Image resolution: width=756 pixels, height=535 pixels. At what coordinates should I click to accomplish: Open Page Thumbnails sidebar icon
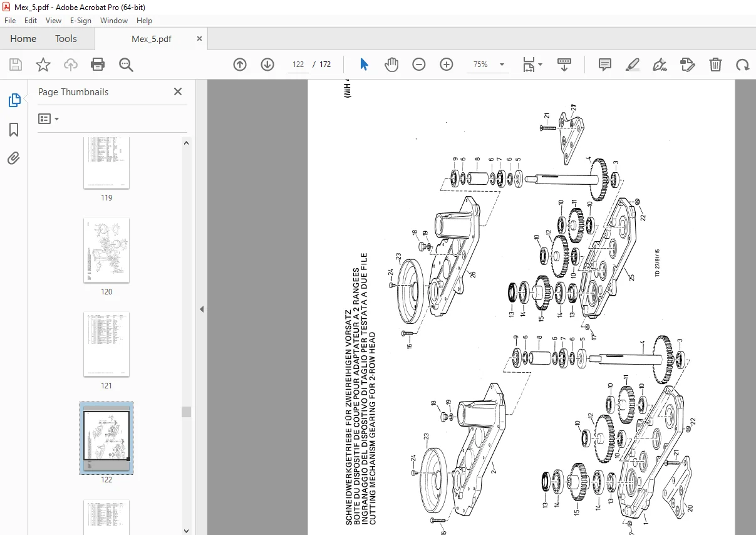(x=14, y=100)
